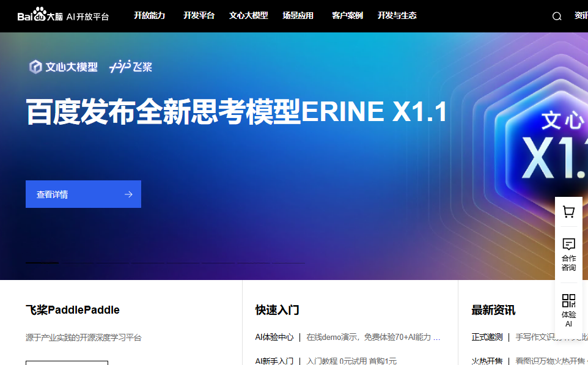Image resolution: width=588 pixels, height=365 pixels.
Task: Expand the 开放能力 navigation menu
Action: click(149, 16)
